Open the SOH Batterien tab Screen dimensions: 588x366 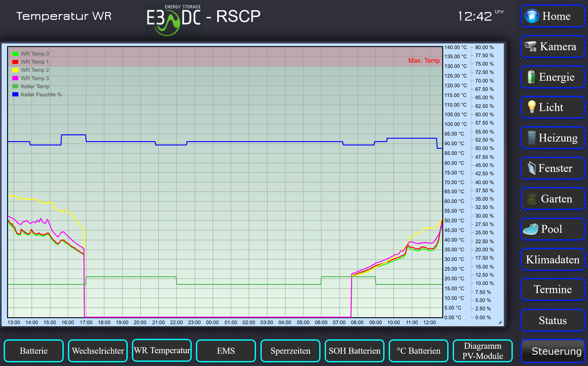click(354, 351)
